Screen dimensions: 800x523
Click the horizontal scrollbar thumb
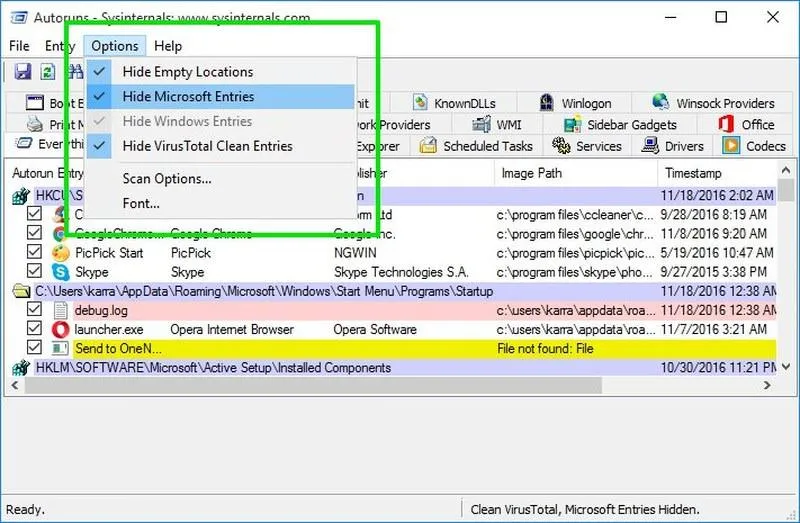[x=313, y=386]
